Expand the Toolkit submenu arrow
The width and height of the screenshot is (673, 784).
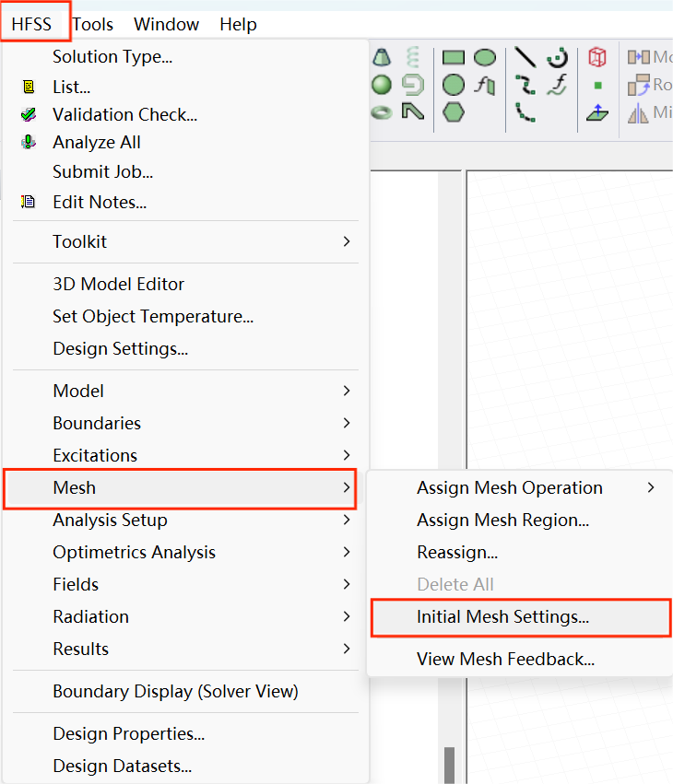(347, 241)
